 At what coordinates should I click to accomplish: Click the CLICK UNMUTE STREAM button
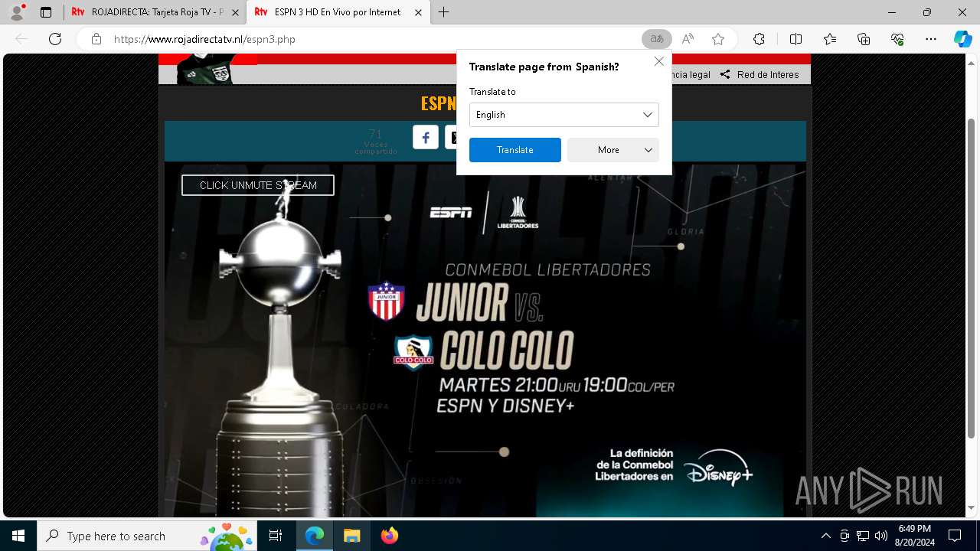pyautogui.click(x=258, y=185)
